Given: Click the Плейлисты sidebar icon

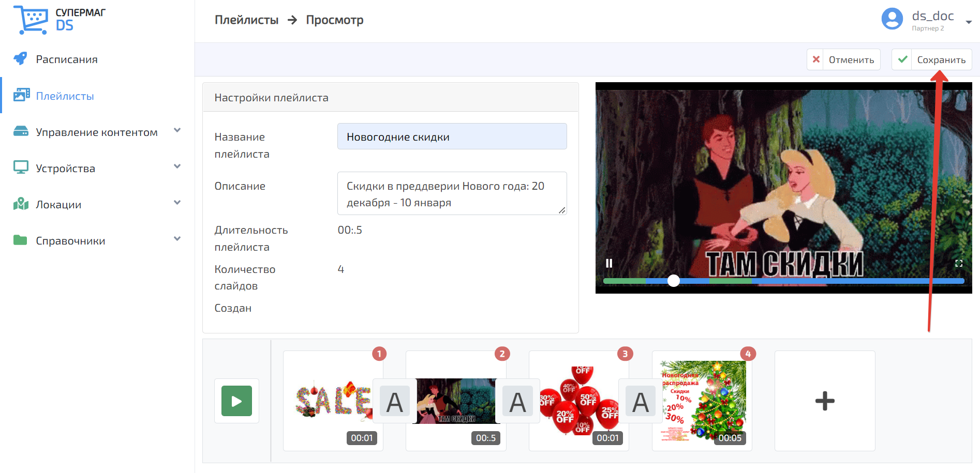Looking at the screenshot, I should (21, 95).
